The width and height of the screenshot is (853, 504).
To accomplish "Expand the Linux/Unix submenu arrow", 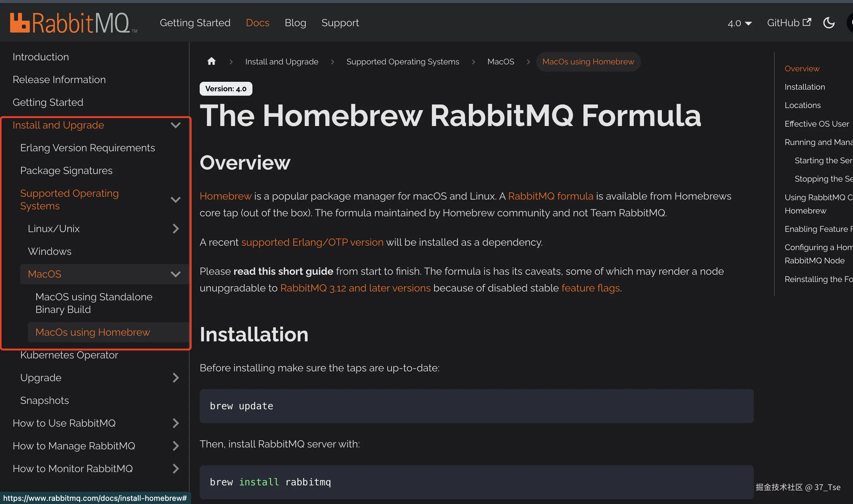I will tap(175, 229).
